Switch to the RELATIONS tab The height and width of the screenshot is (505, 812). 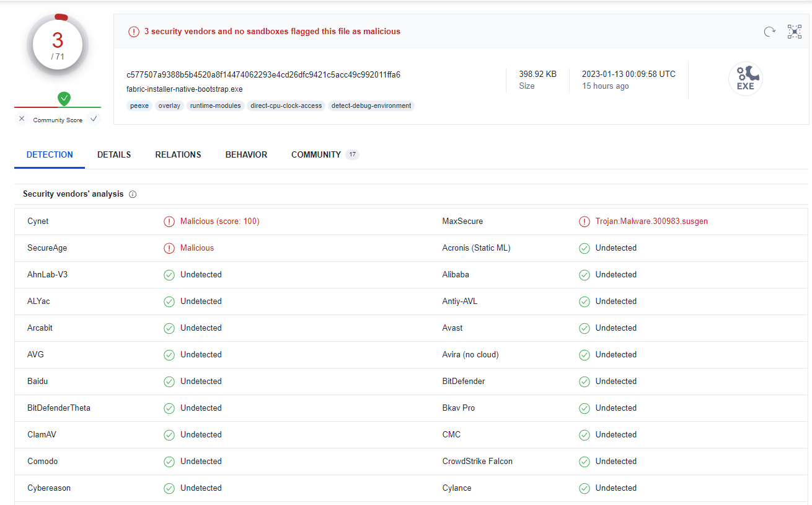tap(178, 154)
